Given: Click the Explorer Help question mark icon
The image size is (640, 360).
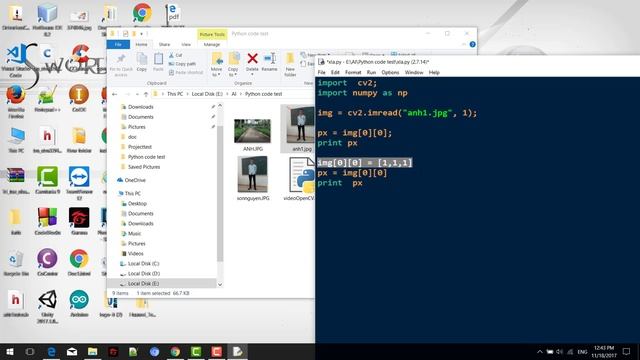Looking at the screenshot, I should click(472, 44).
